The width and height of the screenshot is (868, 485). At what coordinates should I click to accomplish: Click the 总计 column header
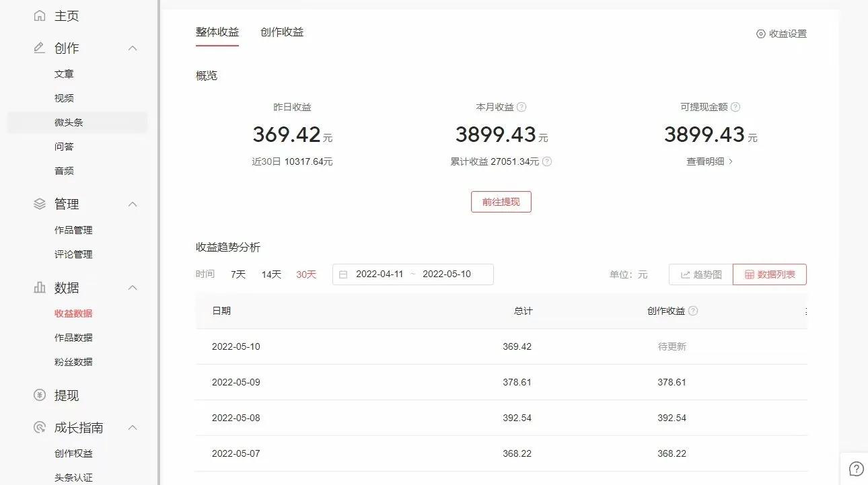coord(523,311)
